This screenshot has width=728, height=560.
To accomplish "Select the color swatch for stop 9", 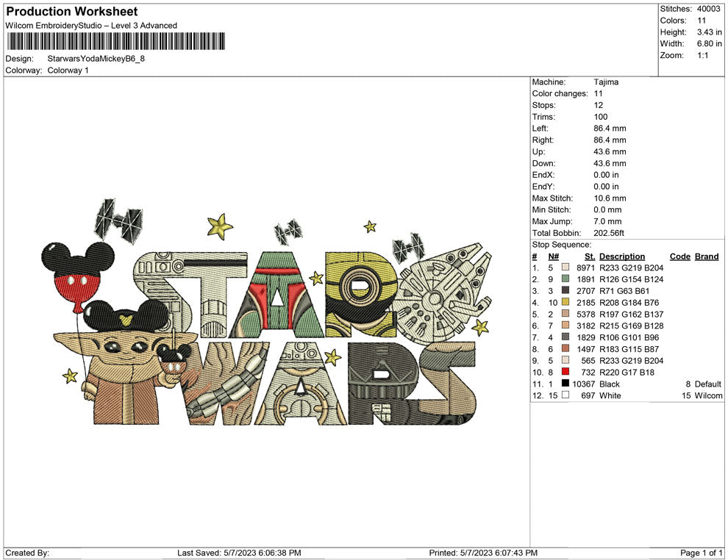I will pos(565,361).
